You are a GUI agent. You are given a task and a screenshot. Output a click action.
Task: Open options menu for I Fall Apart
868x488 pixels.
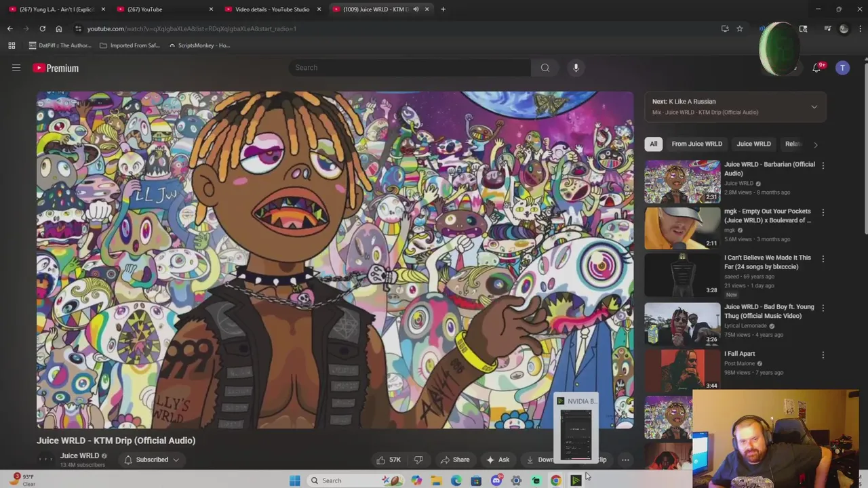(x=823, y=354)
